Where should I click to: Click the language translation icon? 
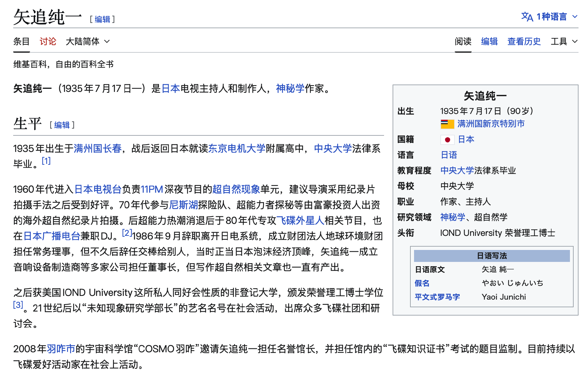click(x=527, y=17)
